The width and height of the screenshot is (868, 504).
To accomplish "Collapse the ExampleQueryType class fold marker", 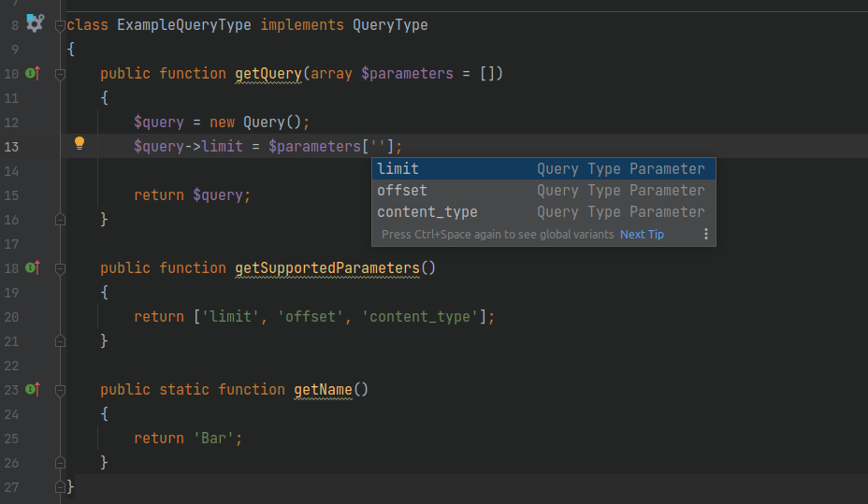I will click(x=60, y=25).
